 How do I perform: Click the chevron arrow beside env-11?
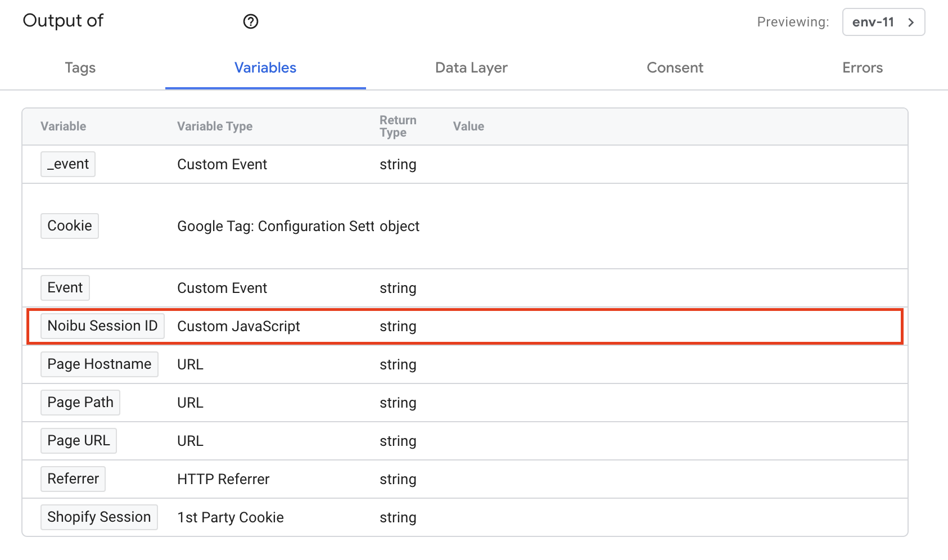pyautogui.click(x=911, y=22)
